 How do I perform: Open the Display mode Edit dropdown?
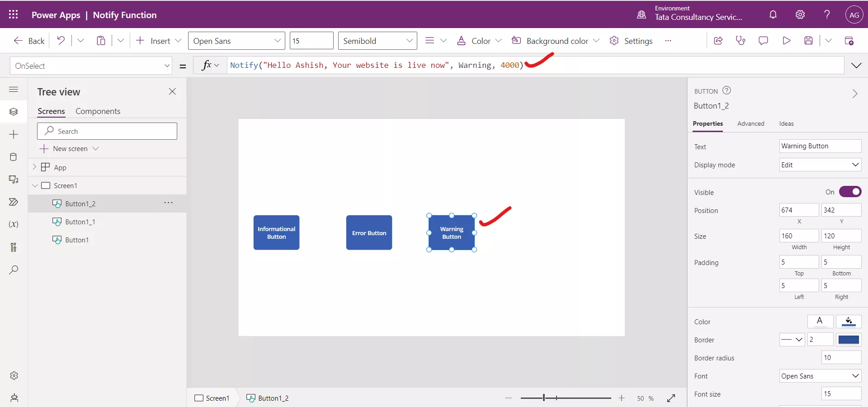tap(820, 165)
